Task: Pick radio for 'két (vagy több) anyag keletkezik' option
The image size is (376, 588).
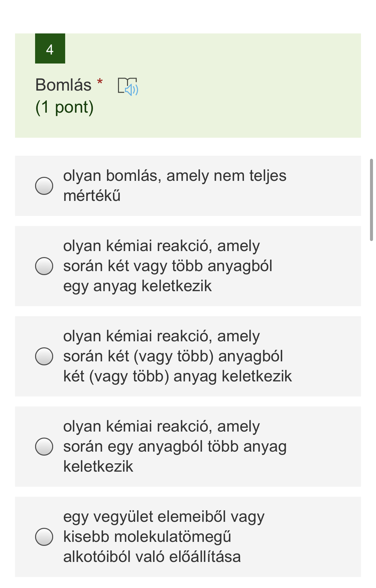Action: click(x=44, y=356)
